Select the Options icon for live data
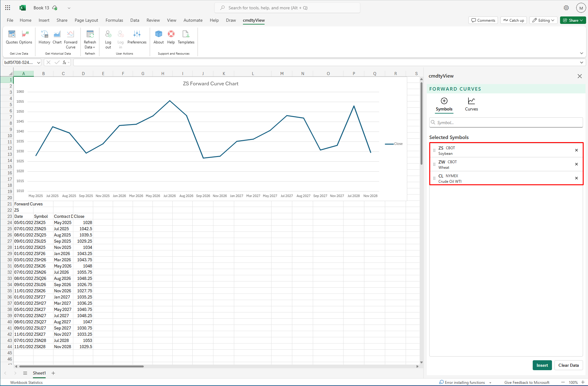 (x=25, y=37)
